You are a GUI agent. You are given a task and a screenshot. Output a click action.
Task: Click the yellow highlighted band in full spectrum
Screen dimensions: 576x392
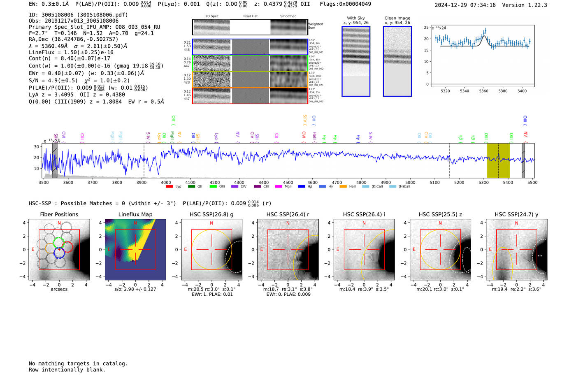pos(498,161)
